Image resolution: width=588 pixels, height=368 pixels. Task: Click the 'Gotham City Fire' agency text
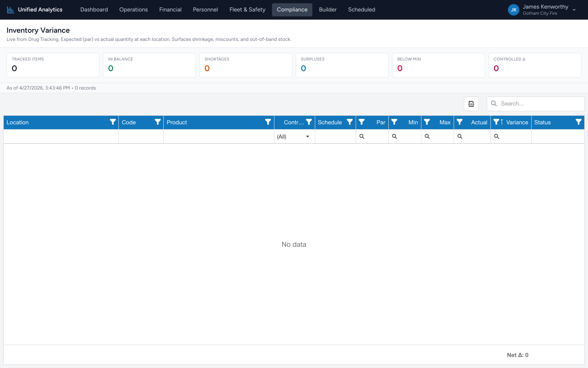pyautogui.click(x=540, y=13)
